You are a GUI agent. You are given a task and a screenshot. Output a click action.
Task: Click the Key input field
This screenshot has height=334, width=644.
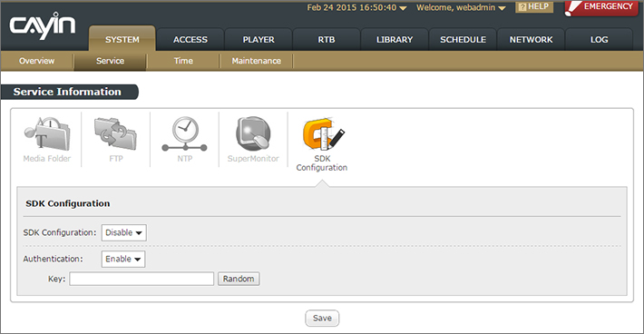(141, 279)
